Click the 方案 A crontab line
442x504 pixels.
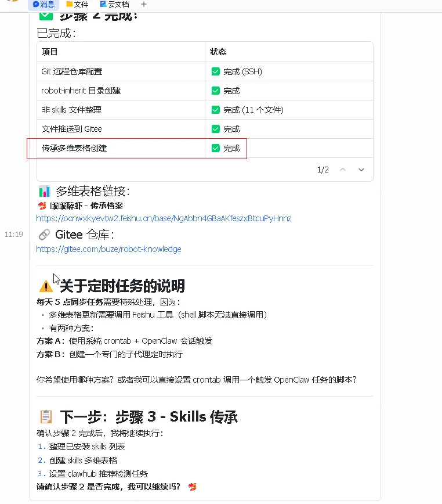tap(125, 341)
